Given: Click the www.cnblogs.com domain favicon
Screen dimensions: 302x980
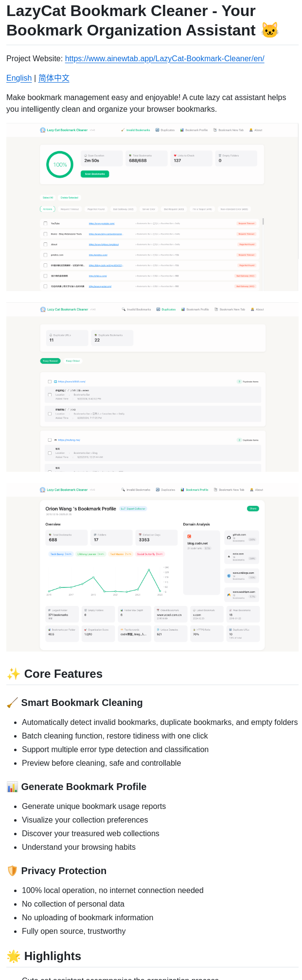Looking at the screenshot, I should tap(229, 576).
